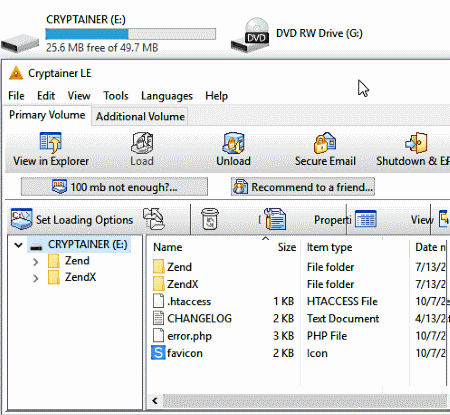Click the clipboard Properties icon

point(275,219)
